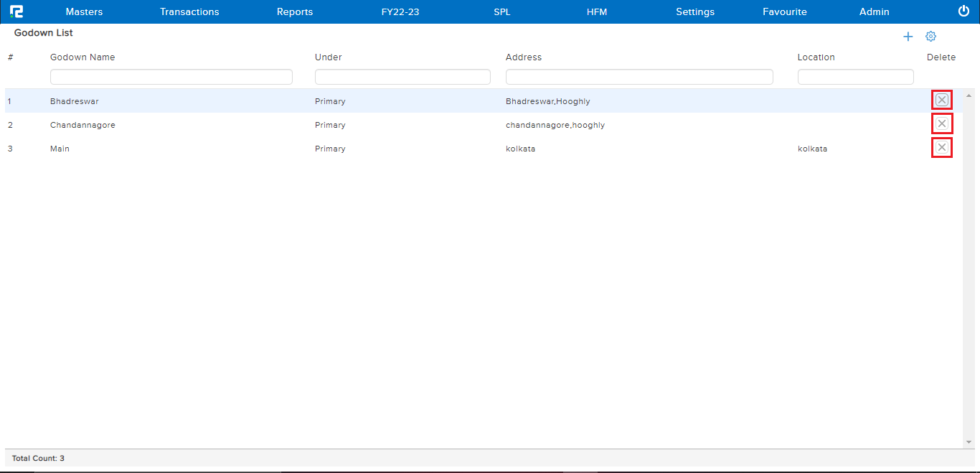The height and width of the screenshot is (473, 980).
Task: Expand the Settings menu
Action: [694, 12]
